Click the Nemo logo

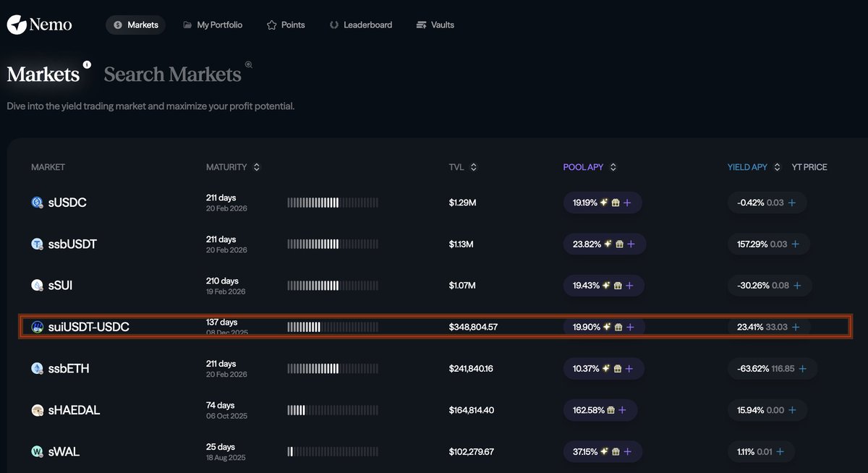point(40,25)
